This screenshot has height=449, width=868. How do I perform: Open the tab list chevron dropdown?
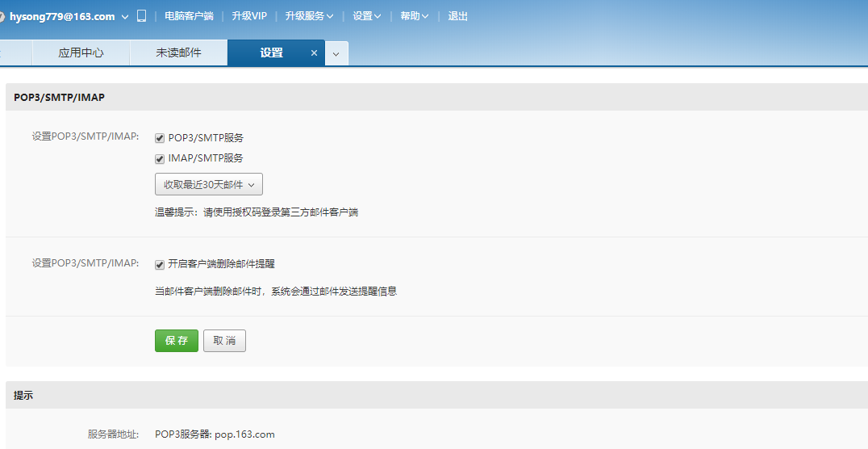[336, 54]
